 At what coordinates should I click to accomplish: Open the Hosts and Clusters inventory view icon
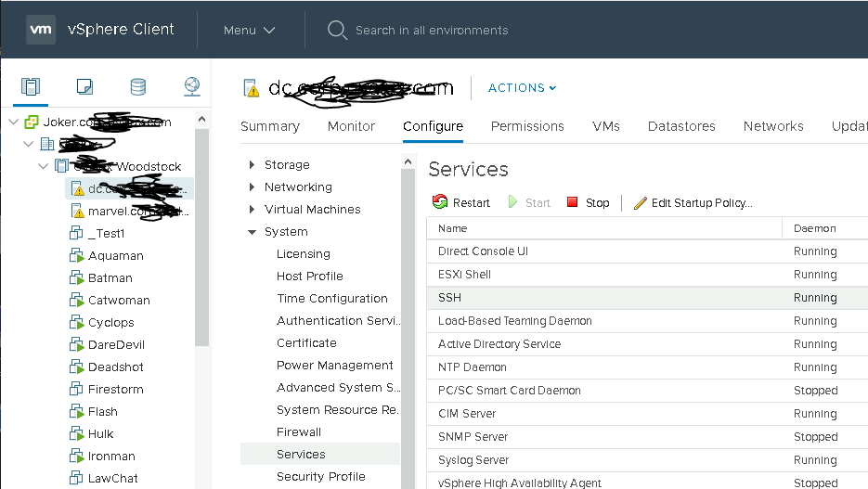tap(31, 87)
